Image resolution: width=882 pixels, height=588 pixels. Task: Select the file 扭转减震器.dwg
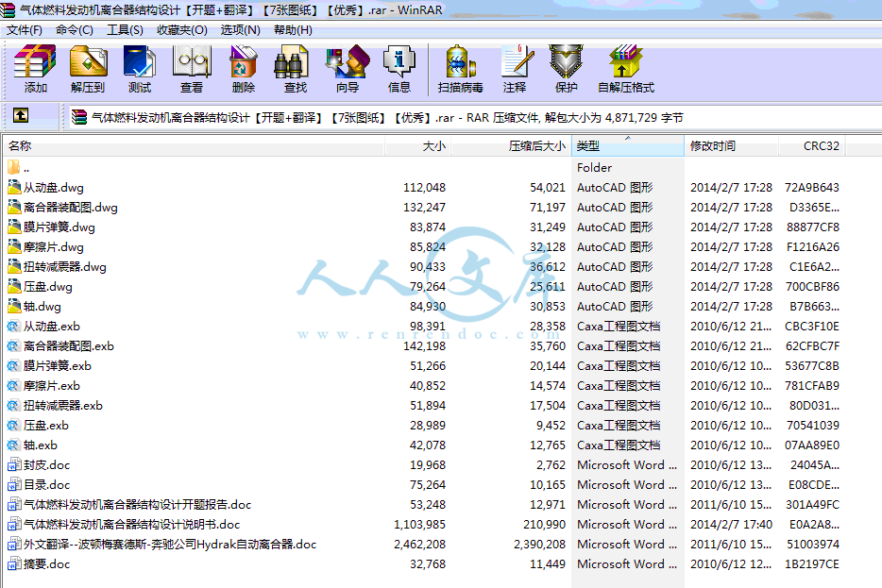(65, 267)
